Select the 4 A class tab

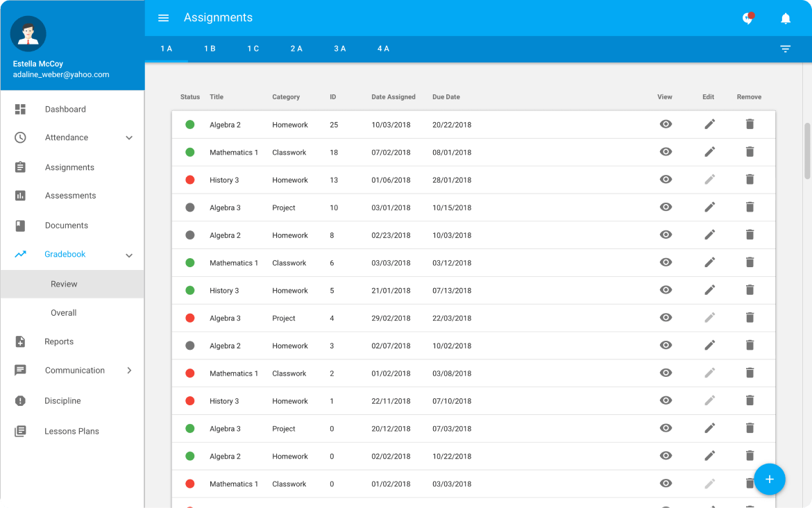click(x=383, y=49)
